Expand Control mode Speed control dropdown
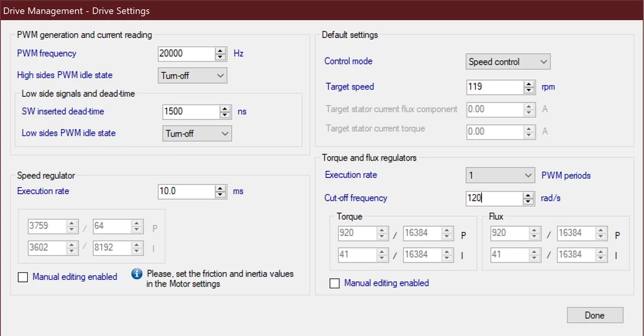 click(508, 61)
